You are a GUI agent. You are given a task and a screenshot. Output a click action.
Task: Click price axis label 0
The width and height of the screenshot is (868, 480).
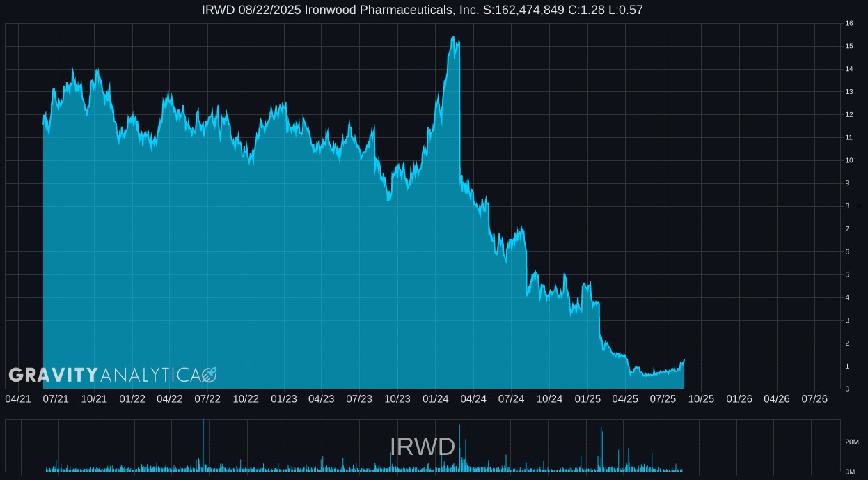point(847,389)
